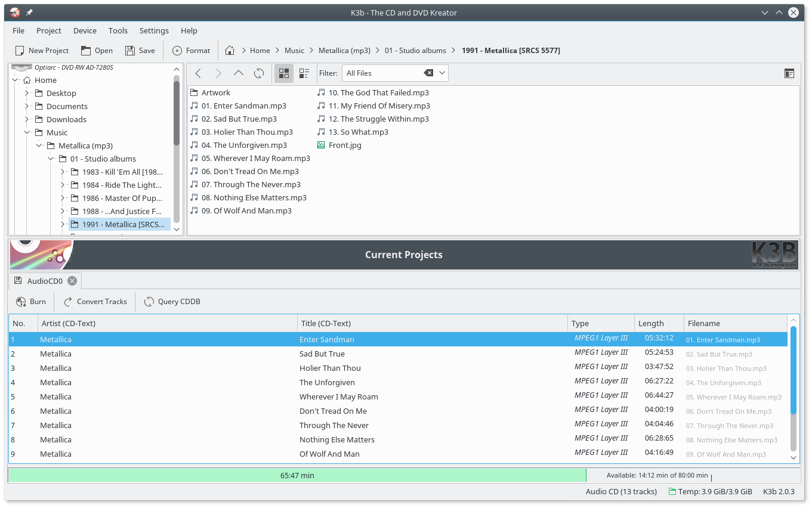Switch to detailed list view mode

(x=304, y=73)
